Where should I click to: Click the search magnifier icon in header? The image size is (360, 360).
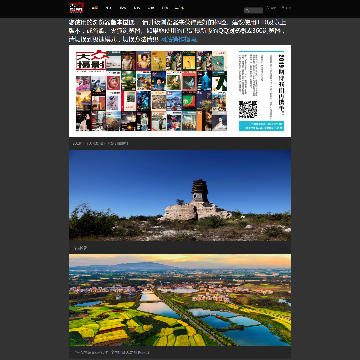click(247, 10)
